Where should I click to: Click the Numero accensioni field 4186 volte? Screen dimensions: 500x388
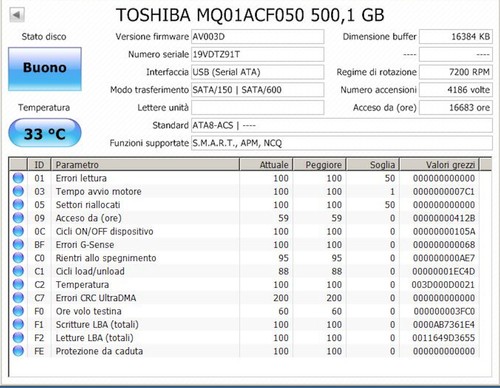click(x=456, y=90)
